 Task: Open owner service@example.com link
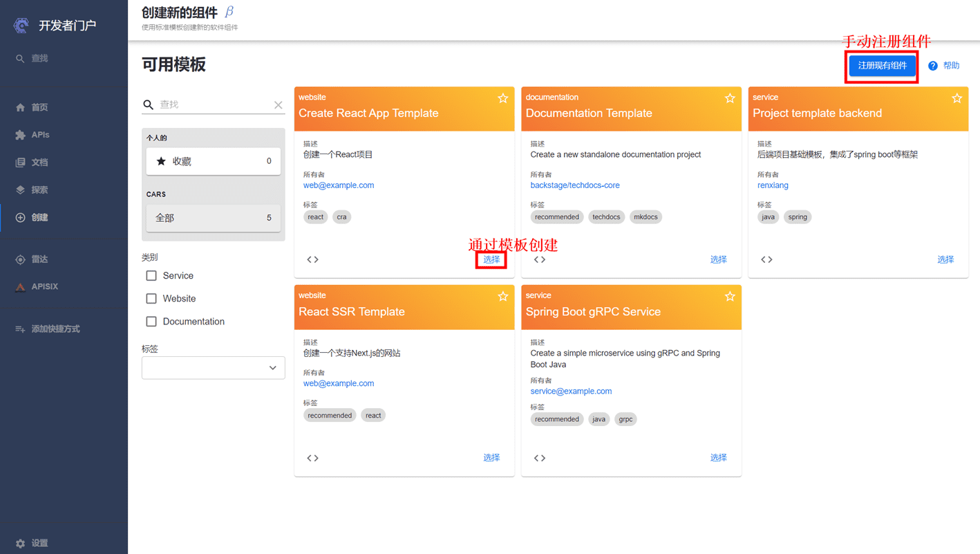pos(571,391)
